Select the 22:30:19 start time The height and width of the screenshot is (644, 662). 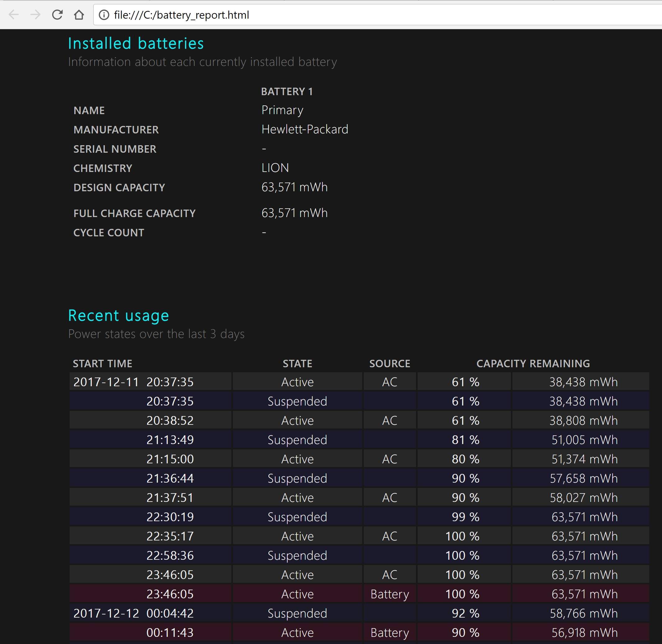(x=170, y=517)
